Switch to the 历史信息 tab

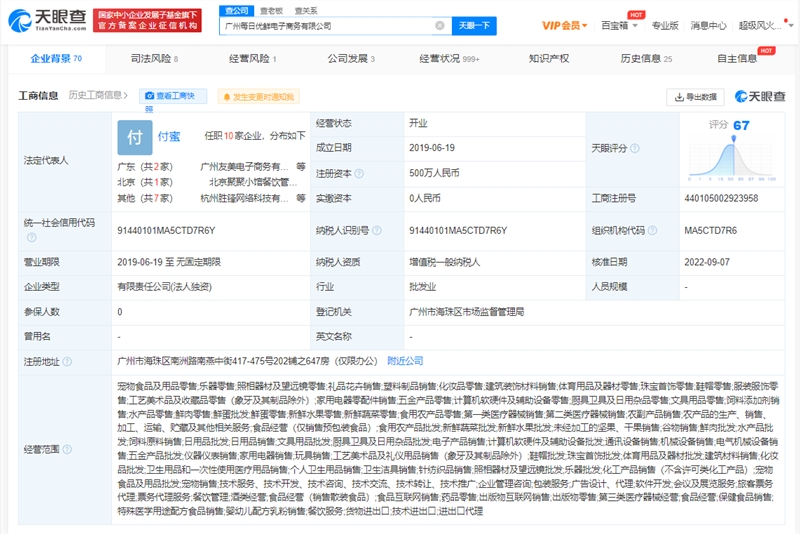click(646, 59)
